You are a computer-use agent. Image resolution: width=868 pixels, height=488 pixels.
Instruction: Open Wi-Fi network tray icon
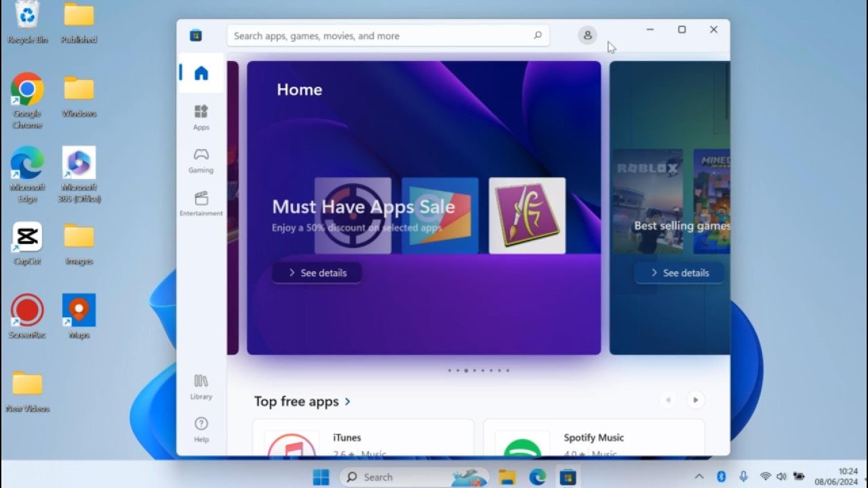pyautogui.click(x=766, y=476)
